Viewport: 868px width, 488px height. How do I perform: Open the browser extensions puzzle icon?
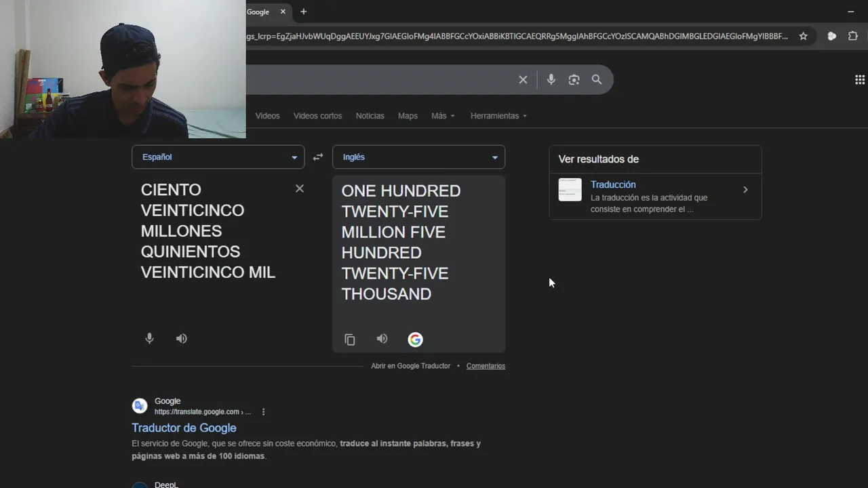[x=853, y=36]
